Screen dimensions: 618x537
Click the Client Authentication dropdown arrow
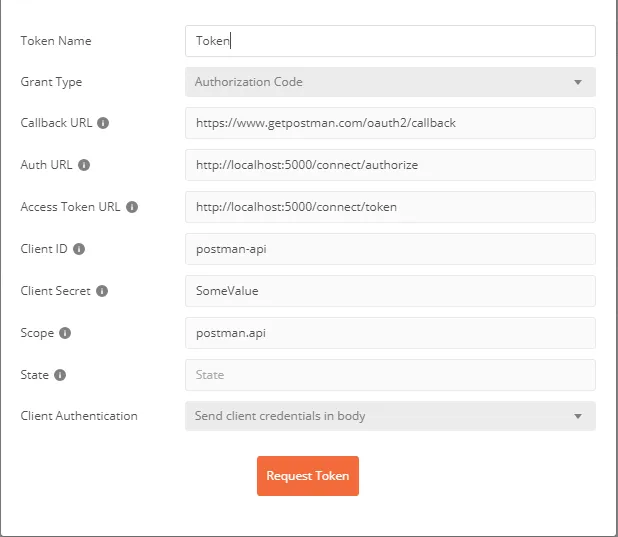[577, 416]
